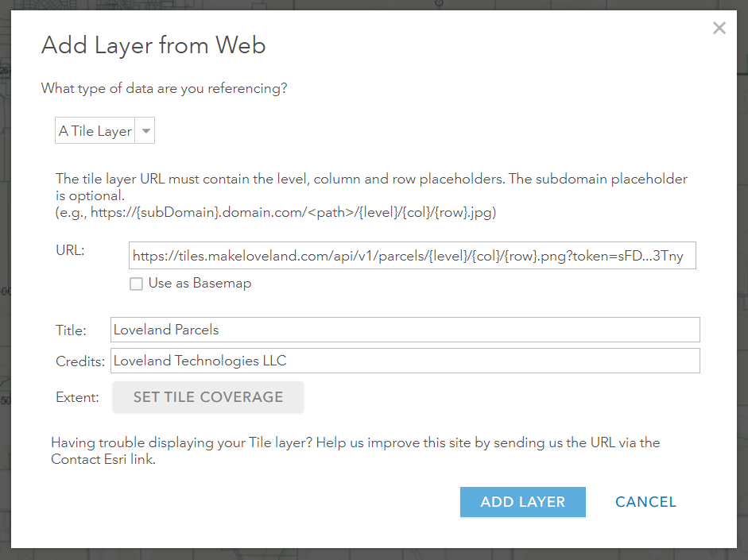The image size is (748, 560).
Task: Open the data type dropdown arrow
Action: point(145,130)
